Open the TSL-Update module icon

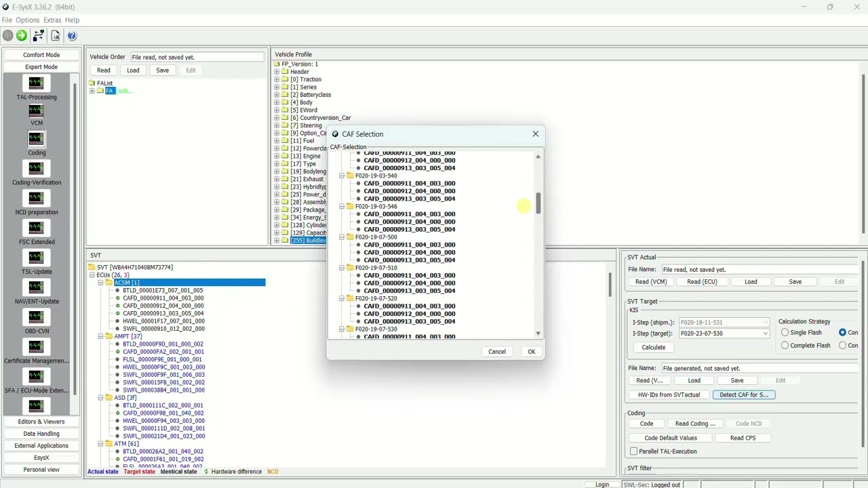tap(36, 258)
